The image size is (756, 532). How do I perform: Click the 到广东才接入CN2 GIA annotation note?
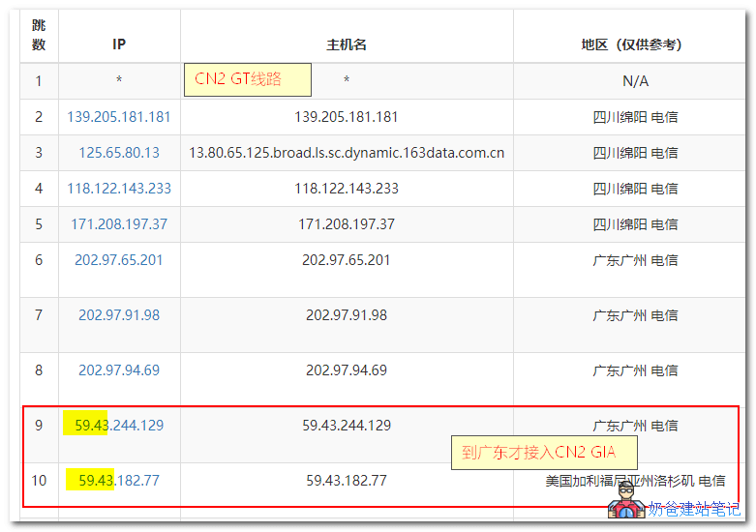click(x=545, y=453)
